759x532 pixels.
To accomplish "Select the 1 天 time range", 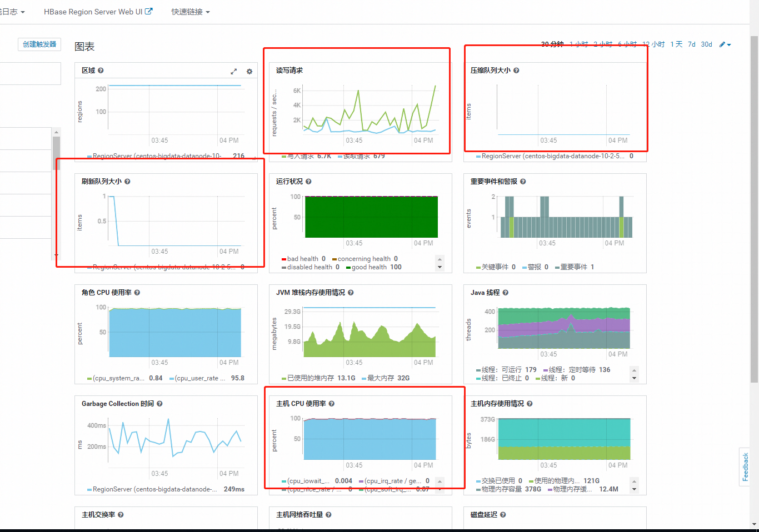I will pyautogui.click(x=676, y=44).
